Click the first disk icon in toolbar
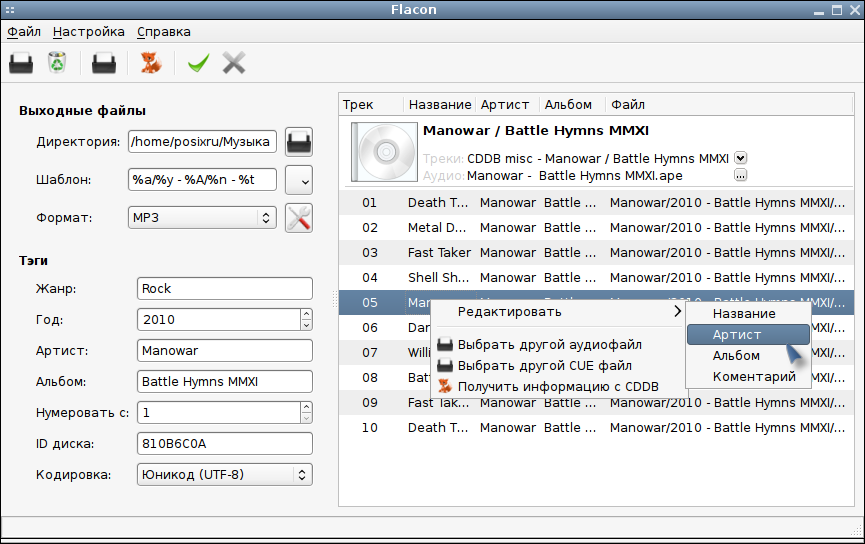The width and height of the screenshot is (865, 544). click(x=21, y=63)
